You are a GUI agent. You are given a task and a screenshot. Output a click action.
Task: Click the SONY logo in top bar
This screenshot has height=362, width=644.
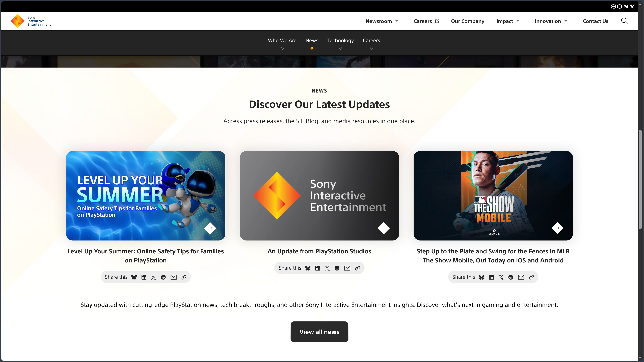[x=623, y=7]
